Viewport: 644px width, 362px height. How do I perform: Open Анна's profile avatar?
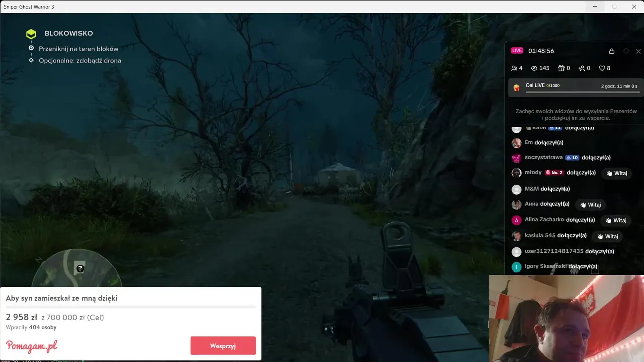(516, 205)
